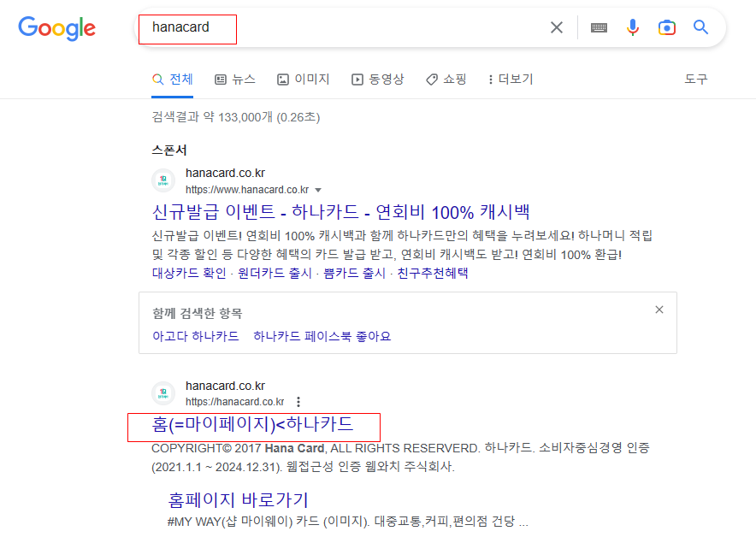Screen dimensions: 756x537
Task: Open the 친구추천혜택 sitelink
Action: click(433, 274)
